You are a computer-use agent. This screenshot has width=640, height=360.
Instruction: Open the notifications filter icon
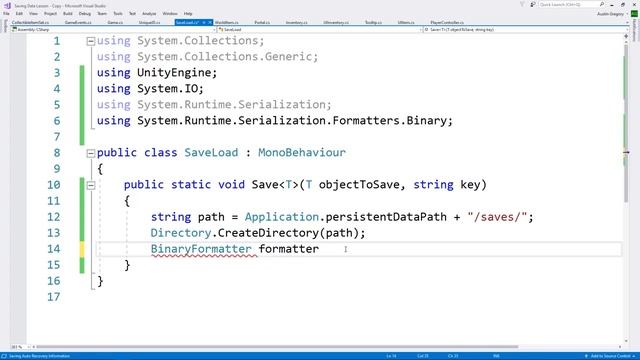tap(522, 4)
